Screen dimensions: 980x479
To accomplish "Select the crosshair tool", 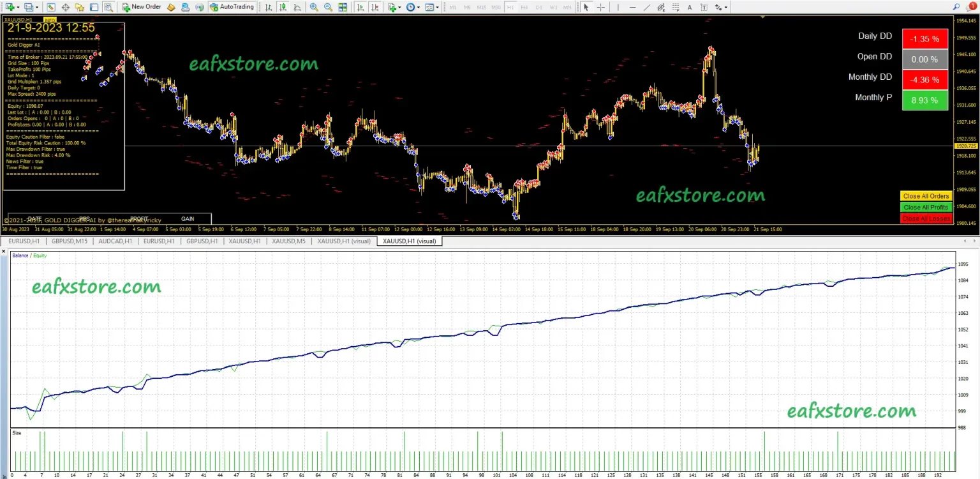I will pos(601,7).
